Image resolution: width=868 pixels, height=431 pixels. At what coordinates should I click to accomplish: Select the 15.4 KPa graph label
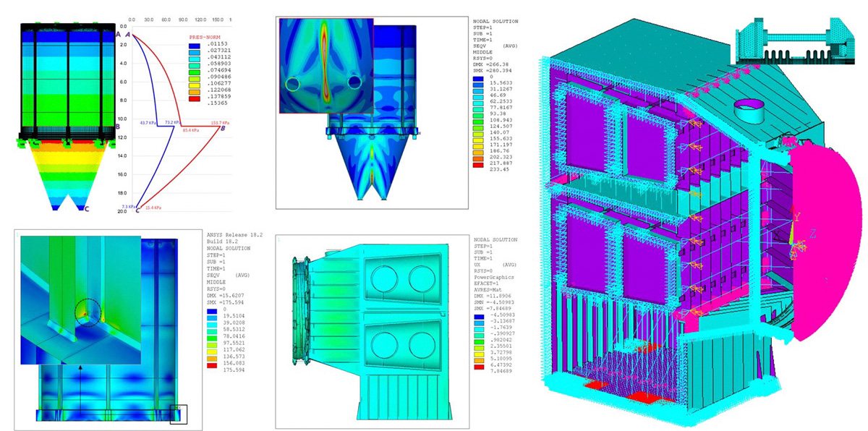click(x=153, y=208)
